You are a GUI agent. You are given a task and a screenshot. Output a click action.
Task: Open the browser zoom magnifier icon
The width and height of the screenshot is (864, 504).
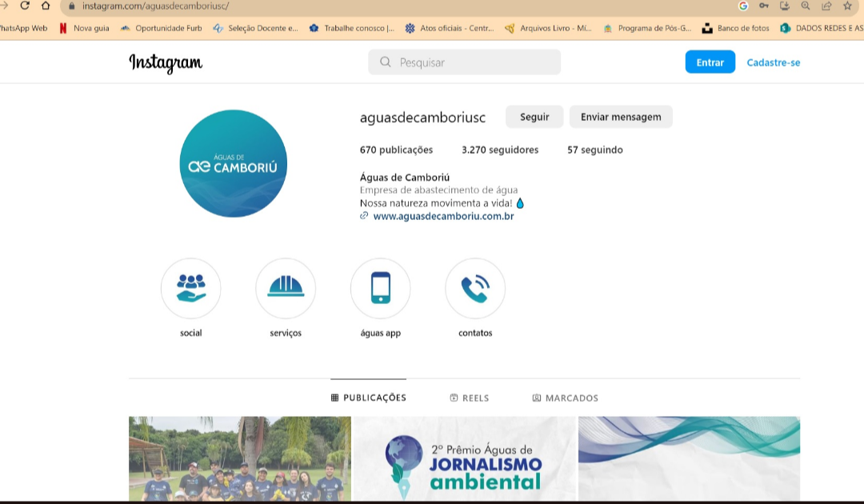tap(806, 6)
